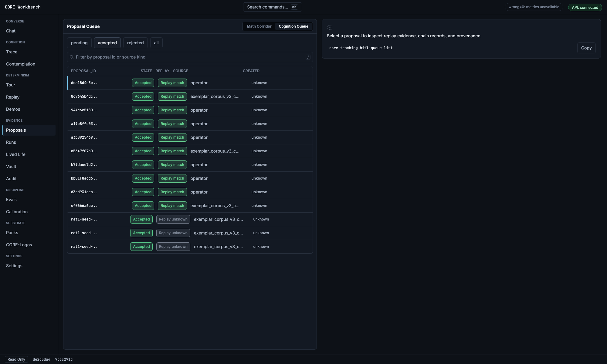Open CORE-Logos page

point(29,245)
